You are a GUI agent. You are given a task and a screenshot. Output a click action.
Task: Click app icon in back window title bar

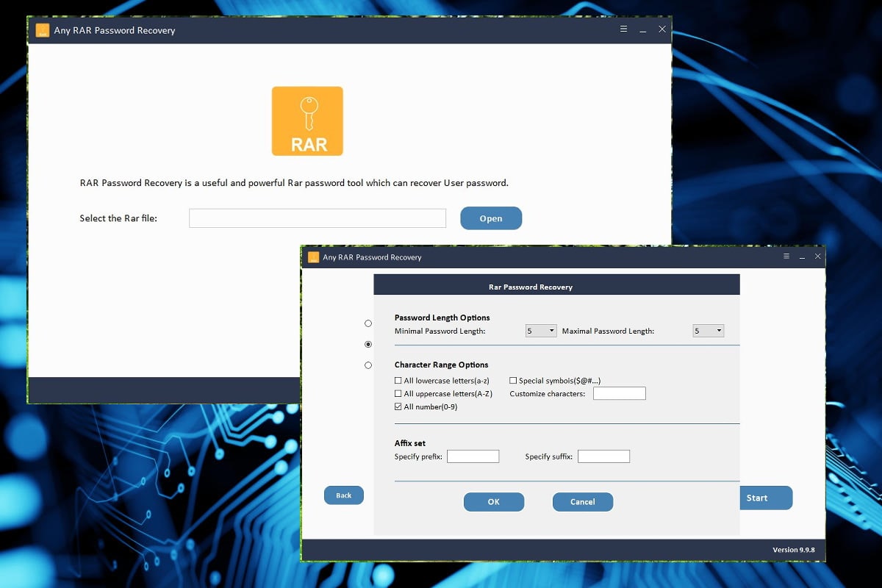click(x=43, y=30)
